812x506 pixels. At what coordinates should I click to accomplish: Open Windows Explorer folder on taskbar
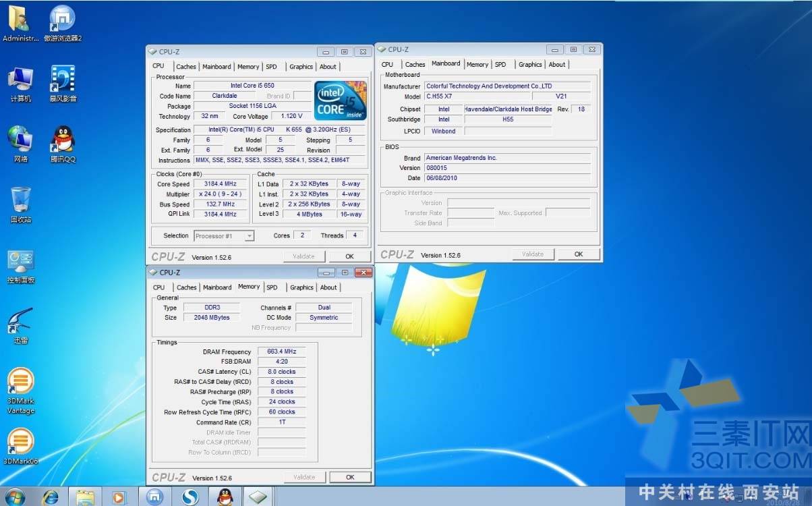[x=85, y=497]
